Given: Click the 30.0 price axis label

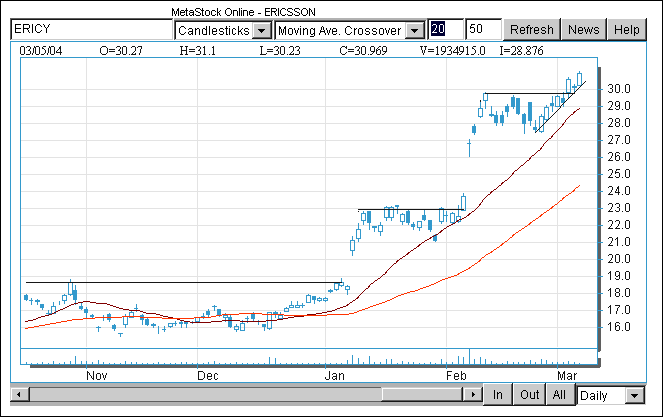Looking at the screenshot, I should click(x=619, y=89).
